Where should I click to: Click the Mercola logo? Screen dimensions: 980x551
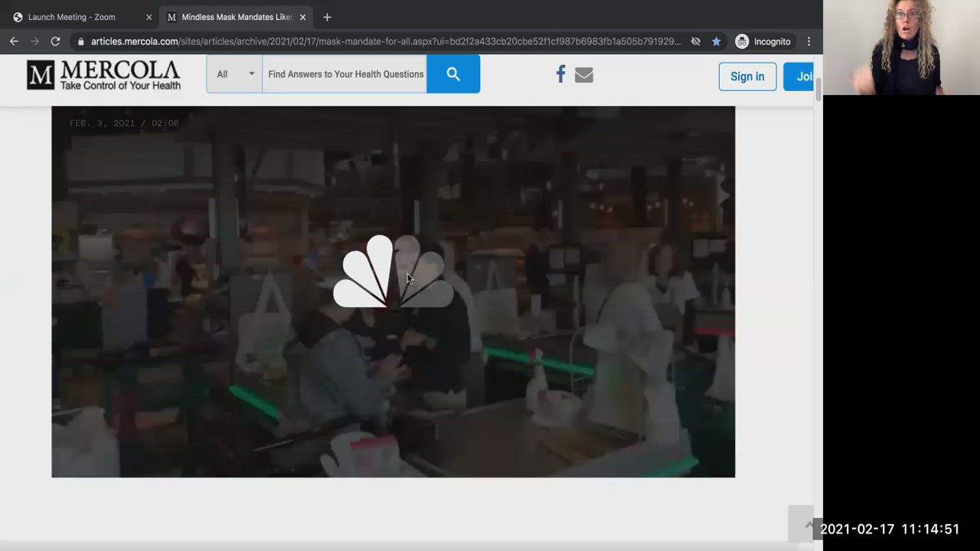click(x=103, y=75)
